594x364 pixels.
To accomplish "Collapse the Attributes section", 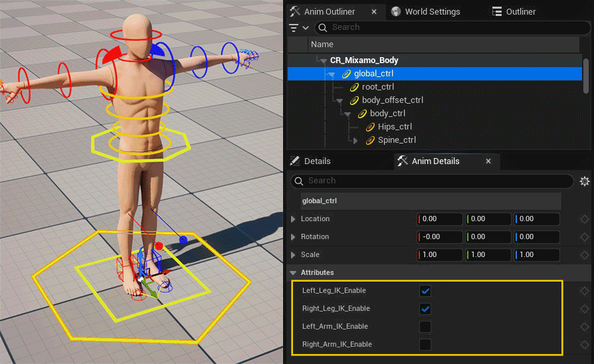I will tap(294, 273).
